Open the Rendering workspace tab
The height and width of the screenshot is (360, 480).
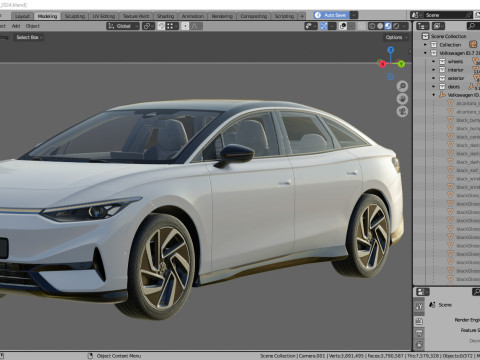pyautogui.click(x=222, y=16)
